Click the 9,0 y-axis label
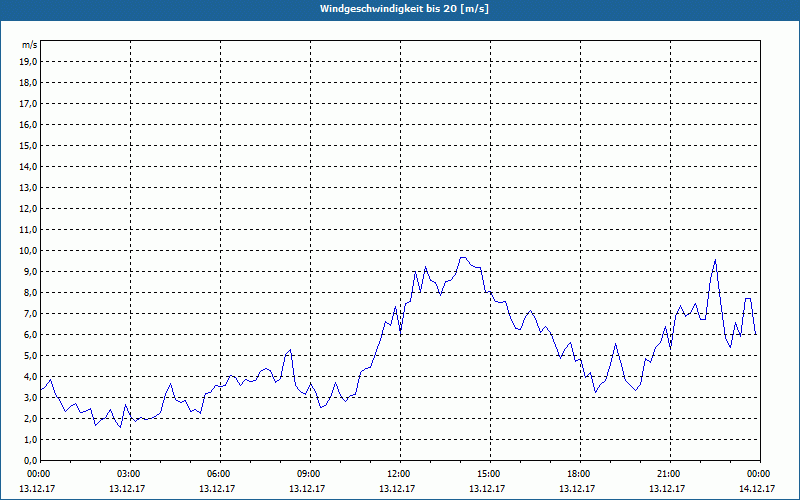 pos(30,271)
